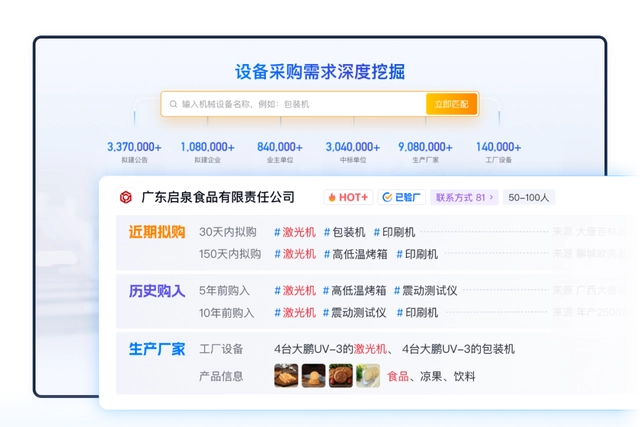Select #印刷机 tag in 150天内拟购 row
The width and height of the screenshot is (640, 427).
417,254
